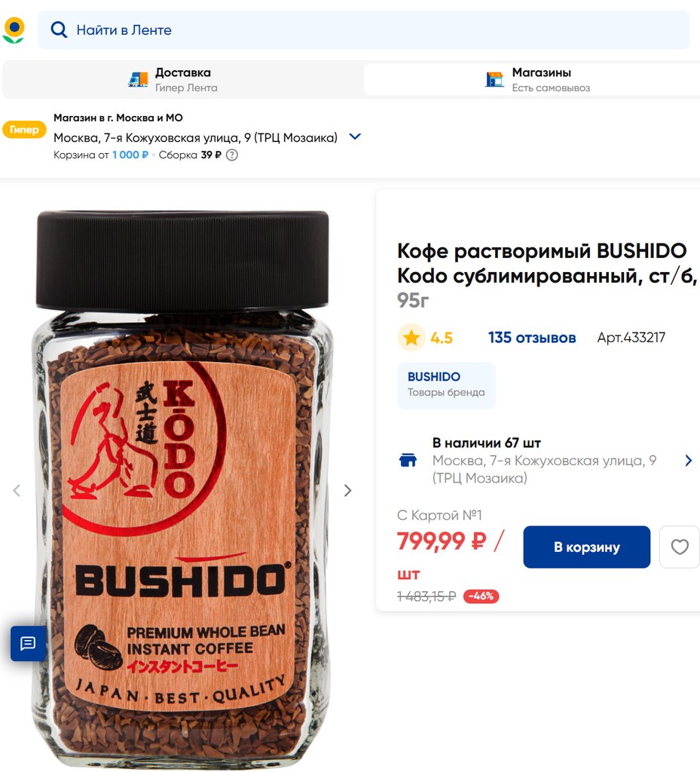The width and height of the screenshot is (700, 772).
Task: Add coffee with В корзину button
Action: (586, 547)
